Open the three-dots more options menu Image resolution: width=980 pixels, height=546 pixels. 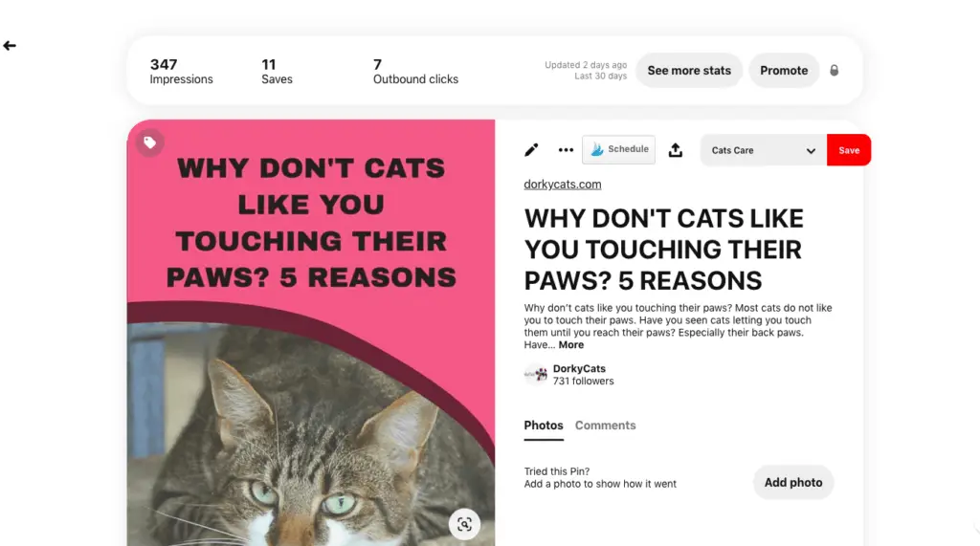pyautogui.click(x=566, y=150)
